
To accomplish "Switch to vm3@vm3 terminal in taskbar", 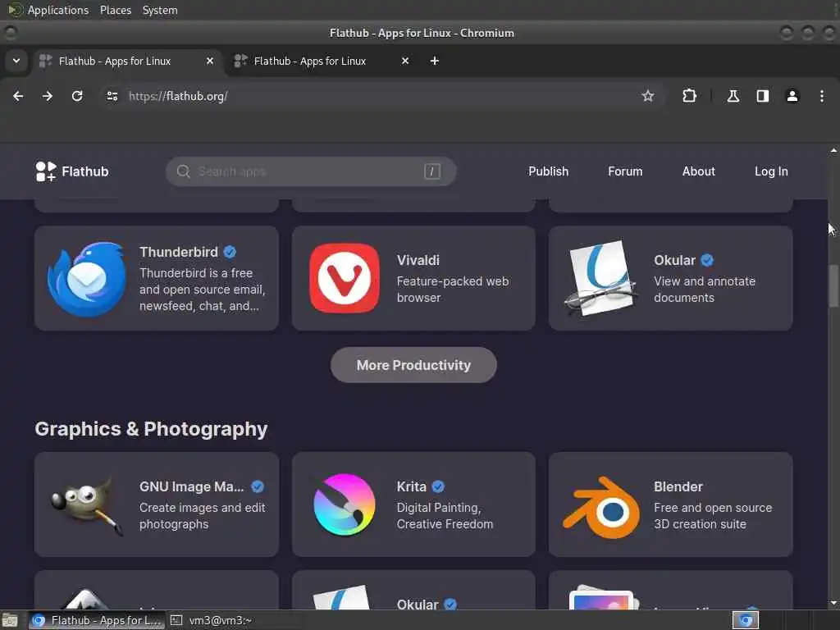I will (x=212, y=620).
